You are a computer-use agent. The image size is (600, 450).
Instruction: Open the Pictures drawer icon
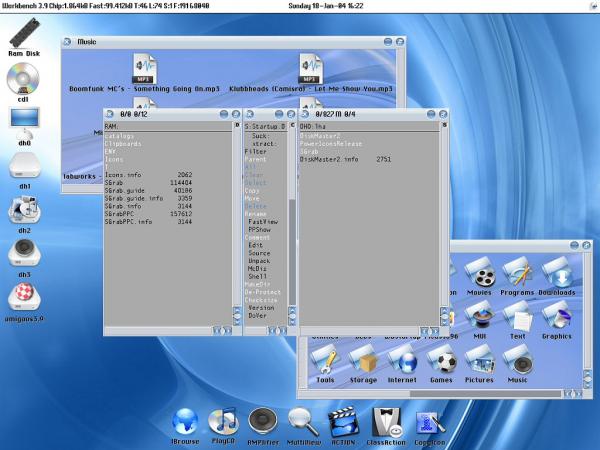(x=479, y=360)
